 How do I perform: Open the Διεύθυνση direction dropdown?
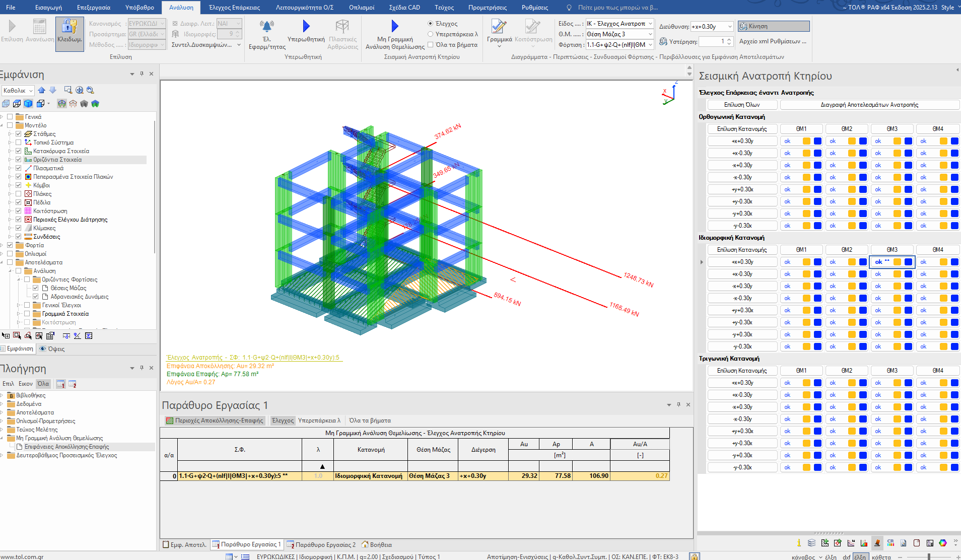pyautogui.click(x=729, y=27)
